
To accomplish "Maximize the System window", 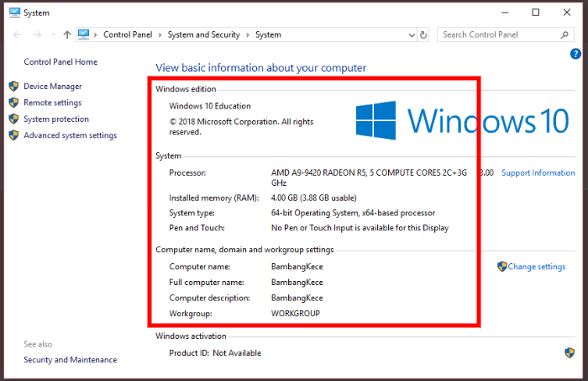I will [536, 13].
